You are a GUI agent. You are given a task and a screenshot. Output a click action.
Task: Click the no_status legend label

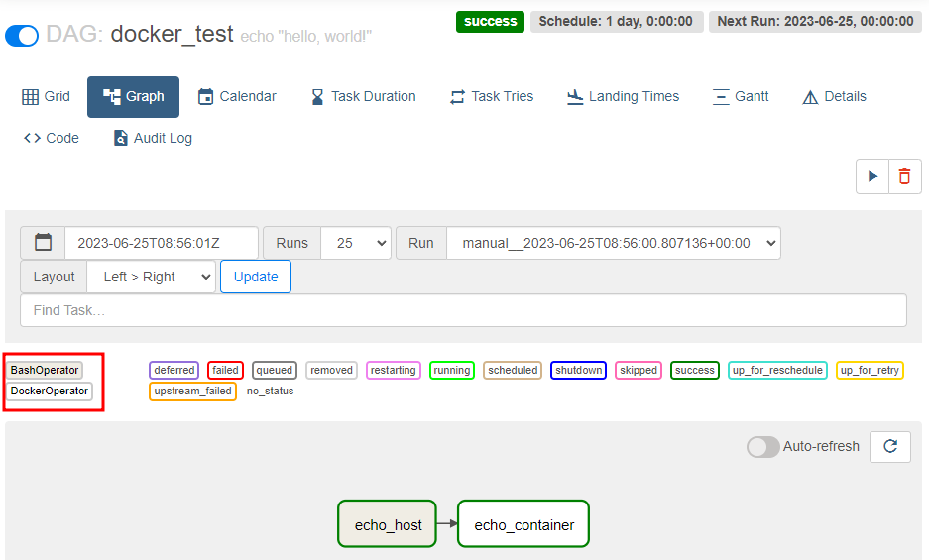(270, 392)
